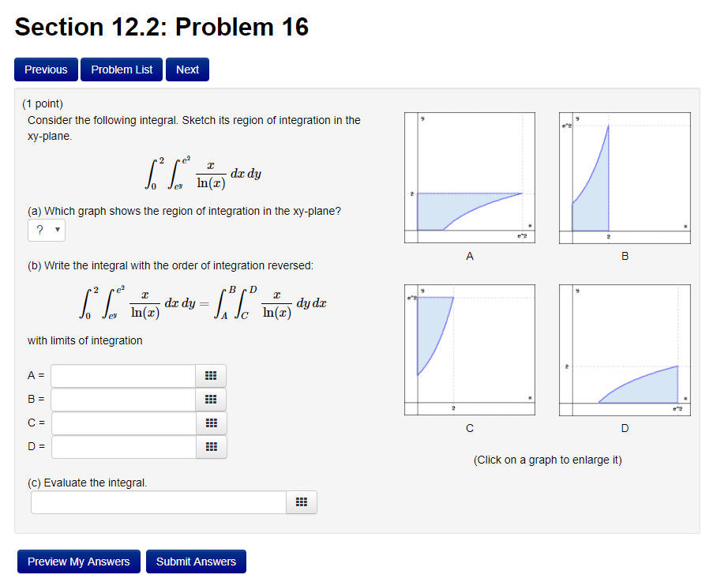Open the equation editor for answer C
This screenshot has width=728, height=586.
pyautogui.click(x=211, y=423)
